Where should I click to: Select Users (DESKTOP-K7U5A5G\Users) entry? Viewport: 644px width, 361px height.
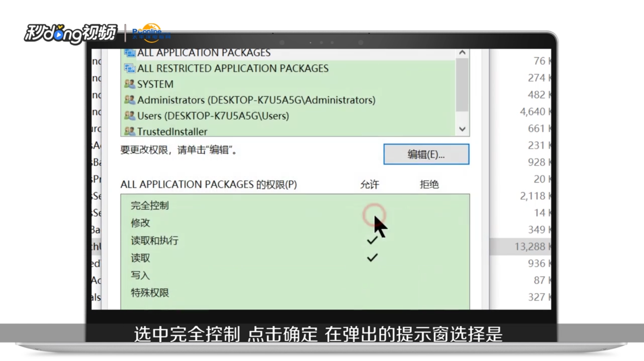click(x=288, y=116)
